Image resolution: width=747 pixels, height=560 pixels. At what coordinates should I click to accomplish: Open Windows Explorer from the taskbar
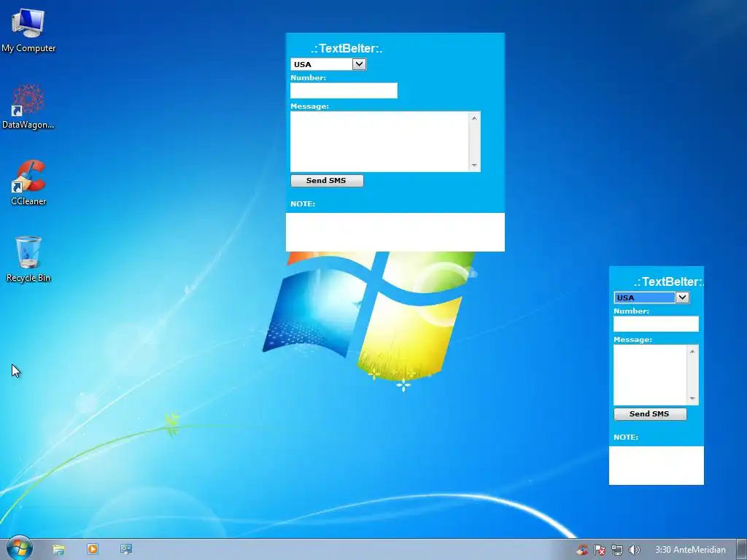[58, 550]
